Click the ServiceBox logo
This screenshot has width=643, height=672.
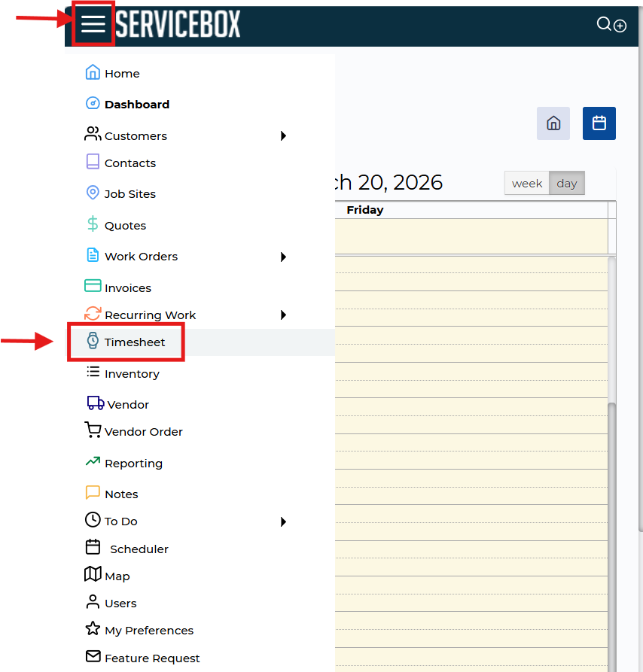click(178, 25)
